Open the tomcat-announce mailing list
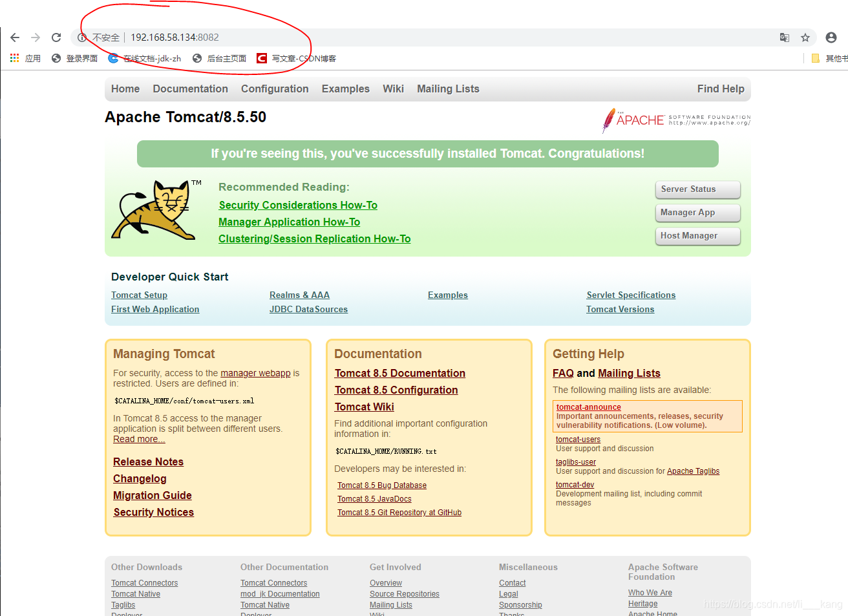 [588, 407]
